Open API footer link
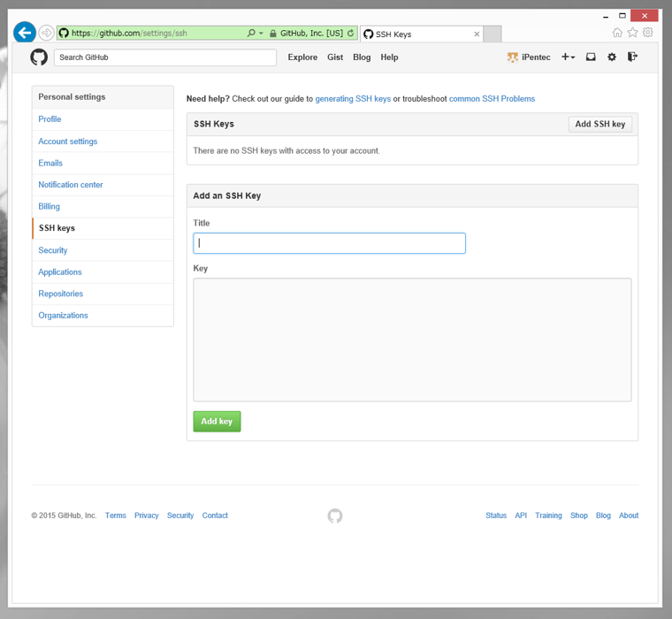Screen dimensions: 672x619 [x=521, y=516]
